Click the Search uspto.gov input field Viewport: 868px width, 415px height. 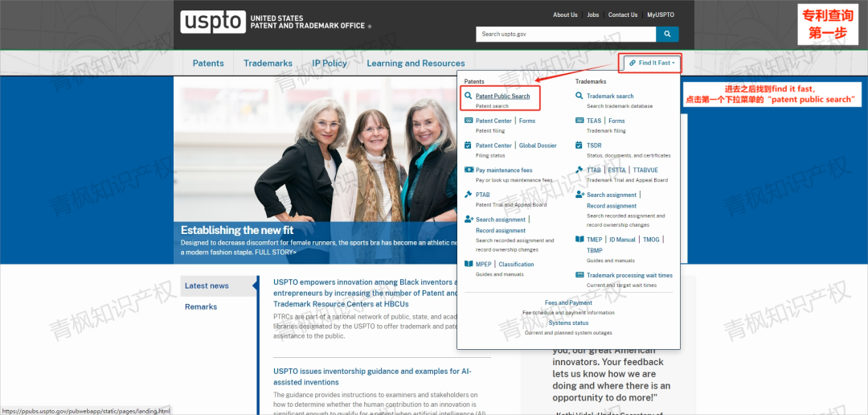(x=566, y=34)
